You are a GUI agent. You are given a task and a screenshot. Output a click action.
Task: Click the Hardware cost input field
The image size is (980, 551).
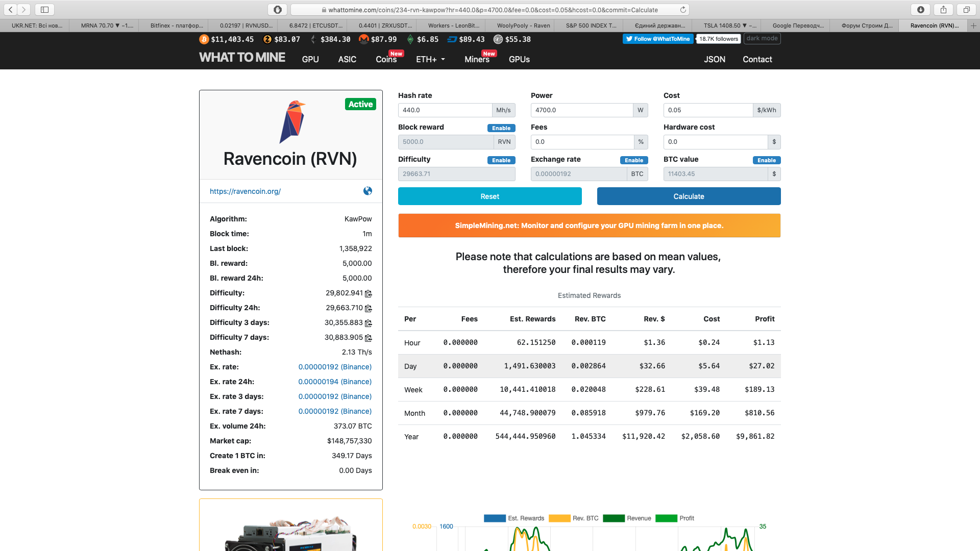716,142
